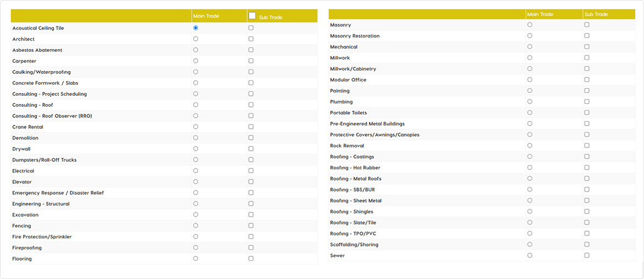This screenshot has height=279, width=644.
Task: Choose Carpenter as Main Trade
Action: (195, 61)
